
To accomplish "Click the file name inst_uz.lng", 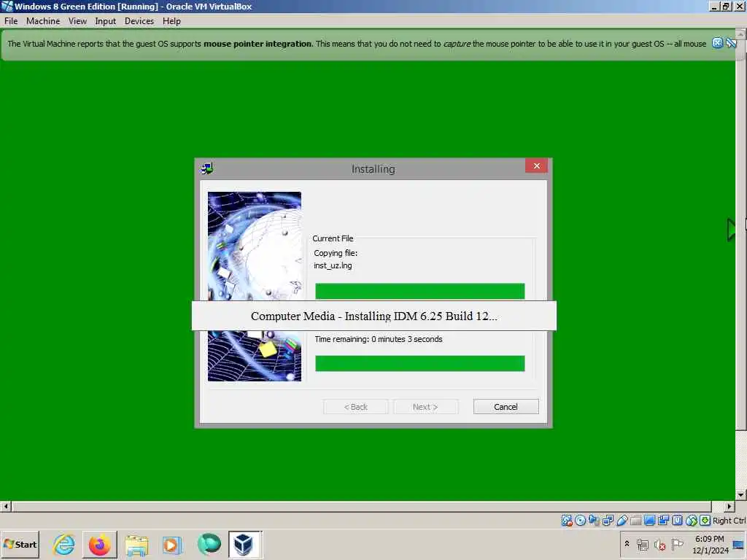I will pos(333,265).
